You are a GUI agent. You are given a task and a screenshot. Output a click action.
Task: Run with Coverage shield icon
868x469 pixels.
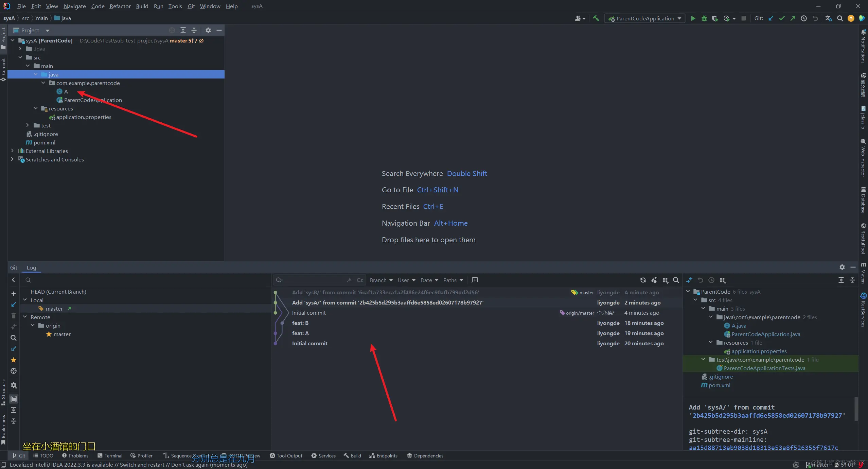coord(715,18)
